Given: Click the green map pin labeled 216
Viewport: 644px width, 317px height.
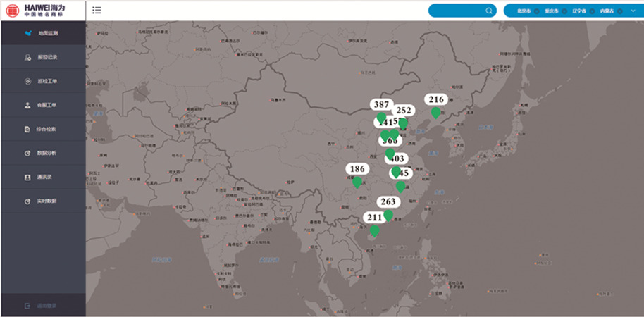Looking at the screenshot, I should [436, 113].
